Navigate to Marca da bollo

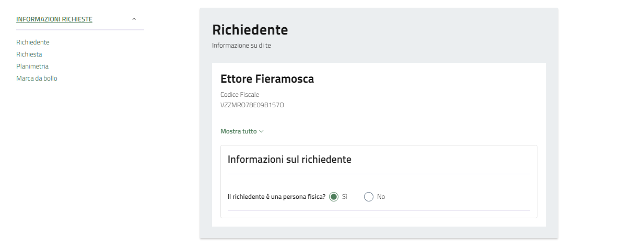pos(37,78)
